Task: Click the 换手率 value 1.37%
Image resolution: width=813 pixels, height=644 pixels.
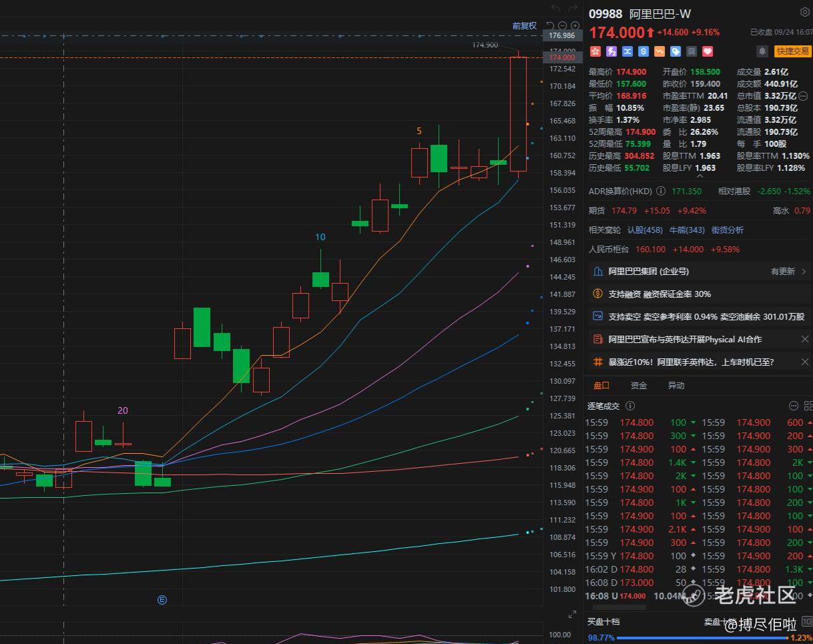Action: click(x=628, y=120)
